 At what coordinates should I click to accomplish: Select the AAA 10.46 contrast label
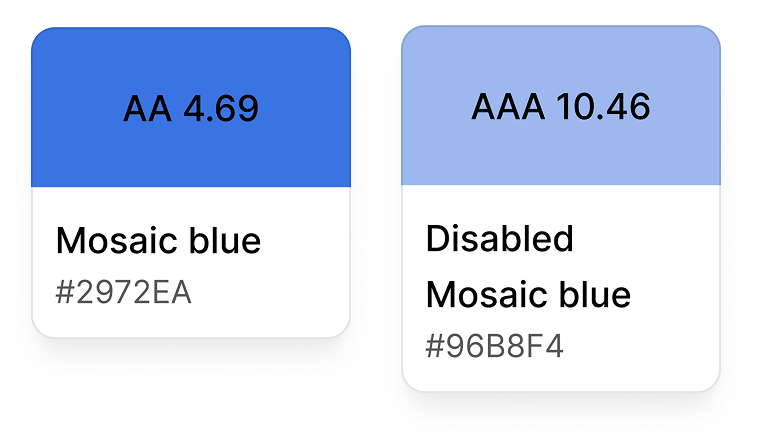click(x=561, y=106)
